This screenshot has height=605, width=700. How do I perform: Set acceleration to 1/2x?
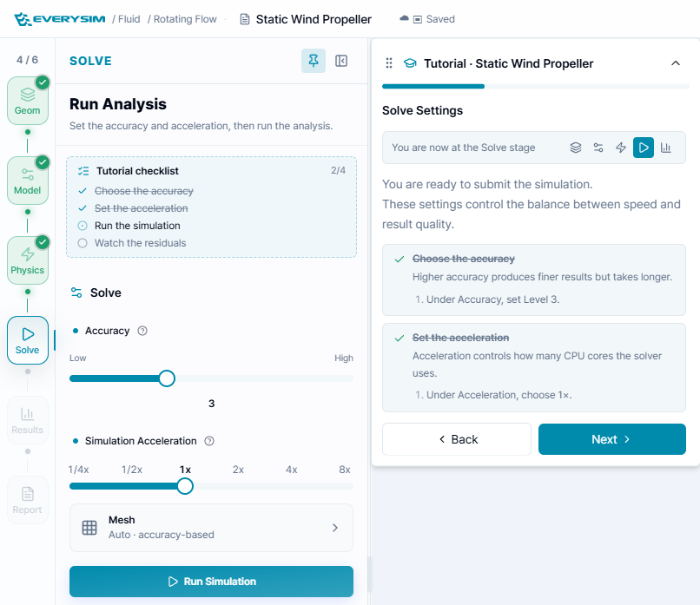click(x=132, y=470)
